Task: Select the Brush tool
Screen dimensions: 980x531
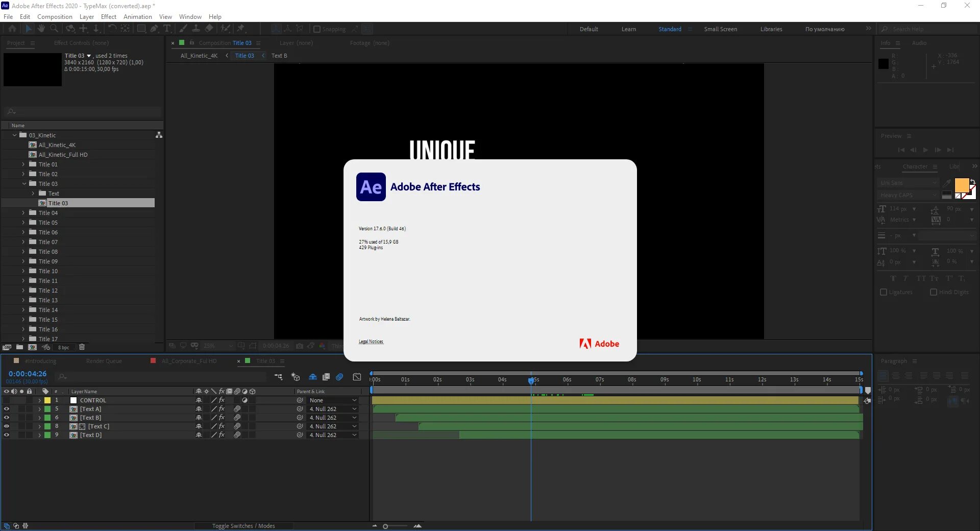Action: (x=183, y=29)
